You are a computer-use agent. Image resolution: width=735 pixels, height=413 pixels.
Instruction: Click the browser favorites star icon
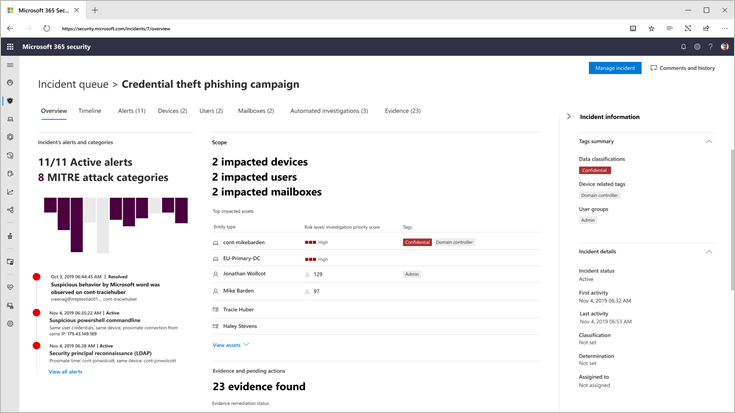point(651,28)
